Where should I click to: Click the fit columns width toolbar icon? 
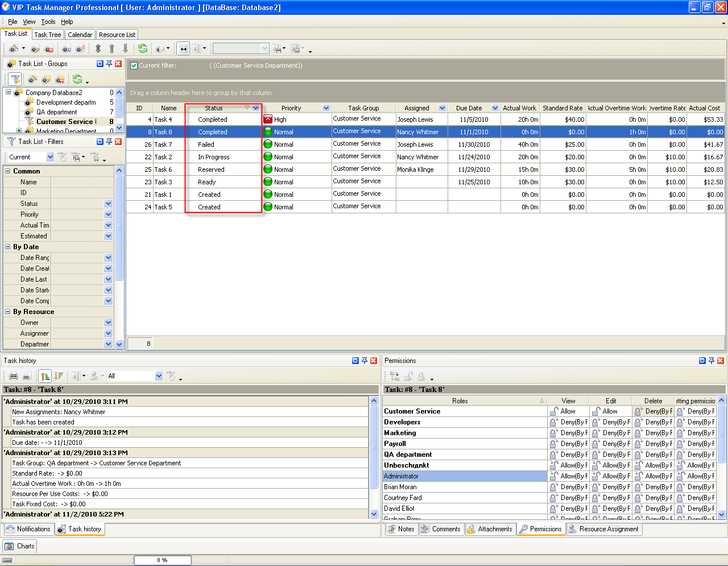click(x=183, y=49)
